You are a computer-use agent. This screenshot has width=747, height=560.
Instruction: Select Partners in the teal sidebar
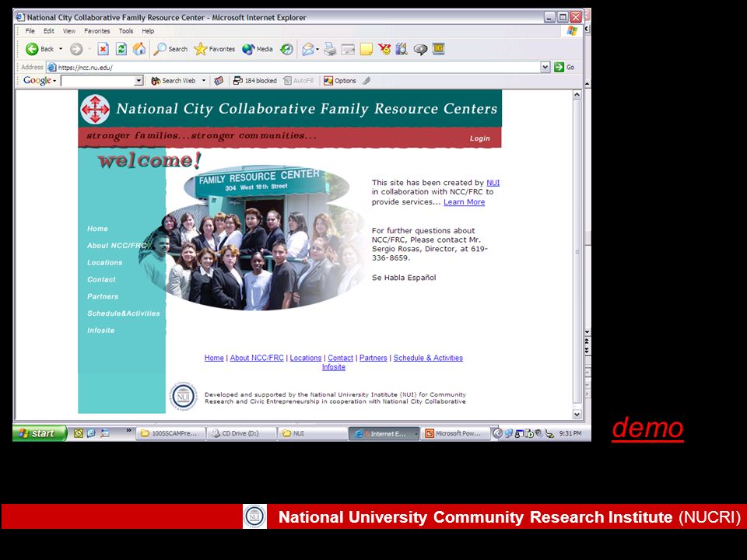pyautogui.click(x=103, y=296)
